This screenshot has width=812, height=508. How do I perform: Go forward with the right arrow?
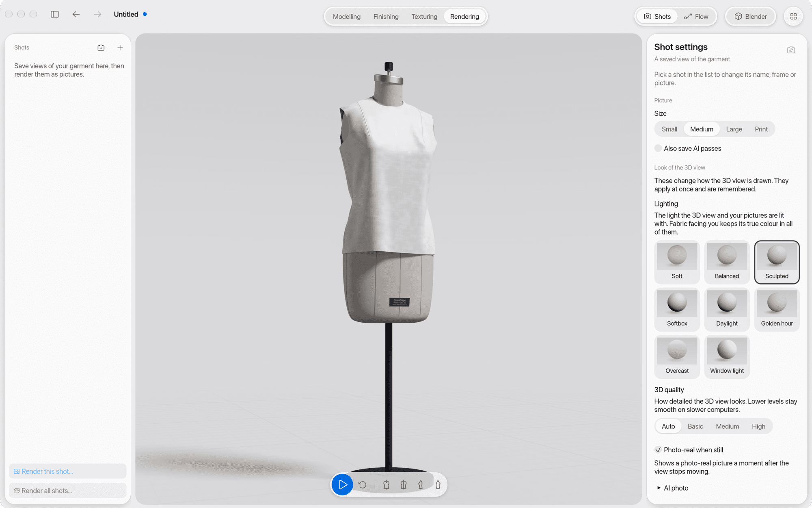pyautogui.click(x=97, y=14)
